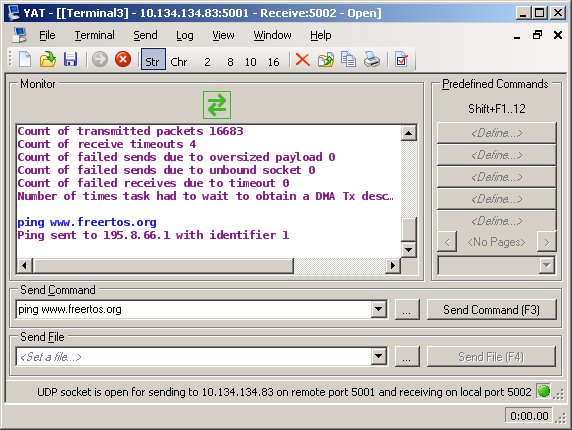Click the New terminal document icon
The height and width of the screenshot is (430, 572).
click(25, 59)
